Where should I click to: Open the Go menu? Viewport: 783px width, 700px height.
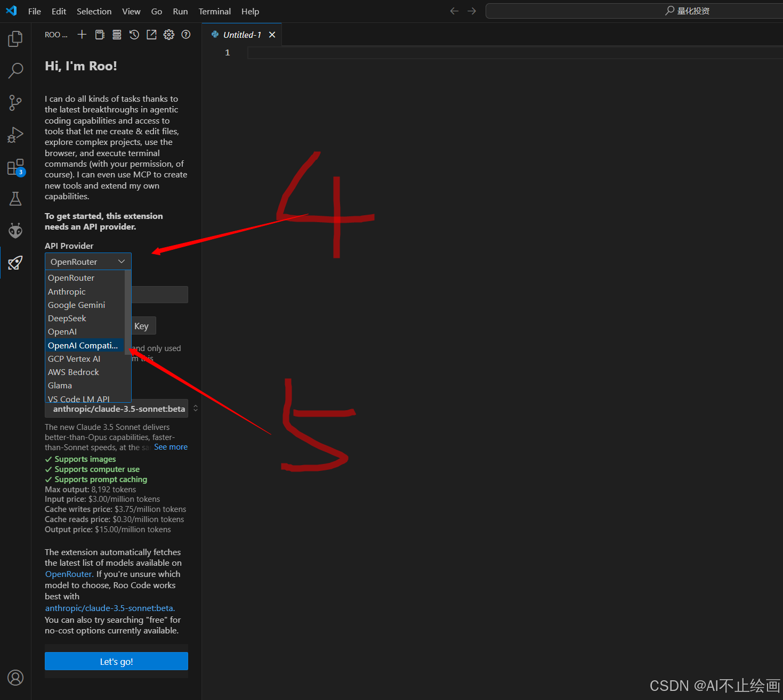pyautogui.click(x=157, y=11)
